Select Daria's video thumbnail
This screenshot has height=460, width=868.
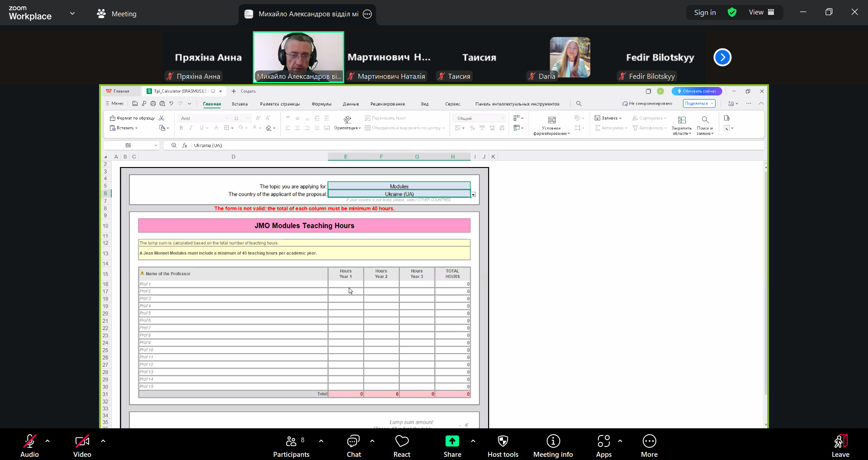569,58
